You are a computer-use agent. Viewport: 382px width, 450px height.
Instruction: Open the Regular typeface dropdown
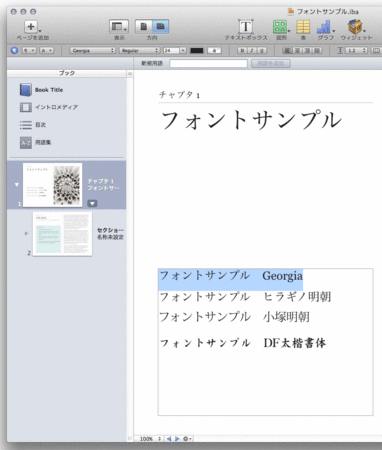(x=139, y=50)
